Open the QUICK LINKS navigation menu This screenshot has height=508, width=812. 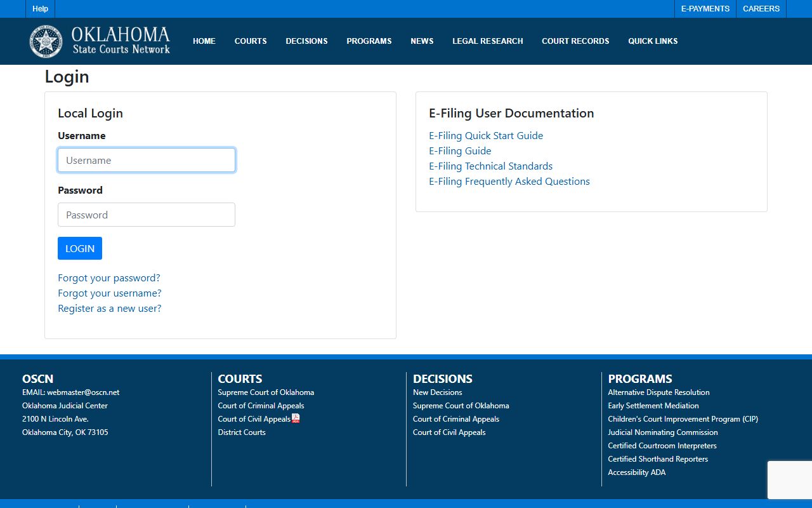653,41
